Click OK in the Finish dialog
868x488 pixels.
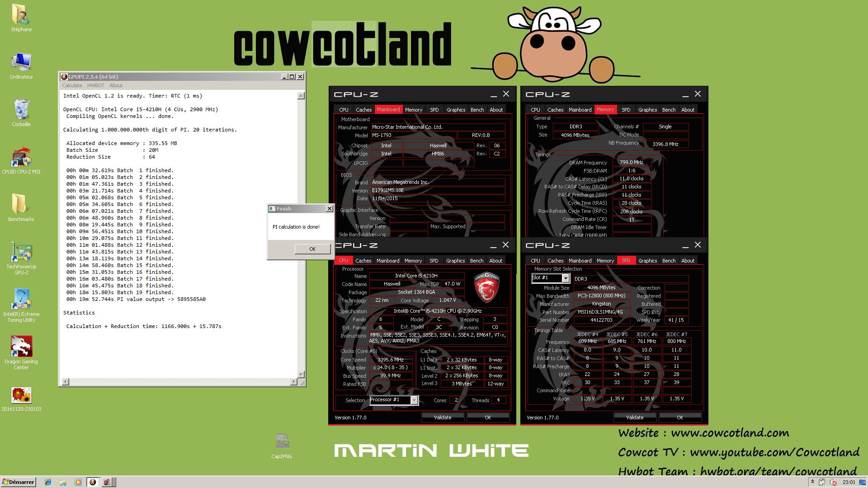tap(312, 249)
